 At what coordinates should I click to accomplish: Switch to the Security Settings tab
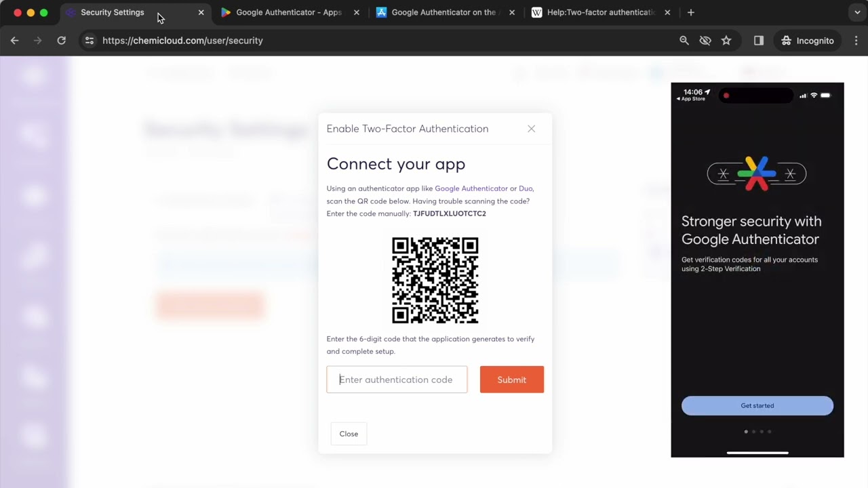[136, 12]
